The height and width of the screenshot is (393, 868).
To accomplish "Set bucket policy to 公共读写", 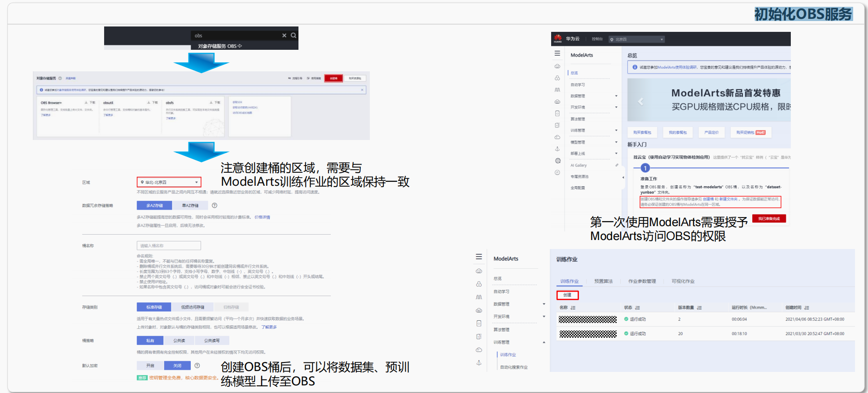I will 212,341.
